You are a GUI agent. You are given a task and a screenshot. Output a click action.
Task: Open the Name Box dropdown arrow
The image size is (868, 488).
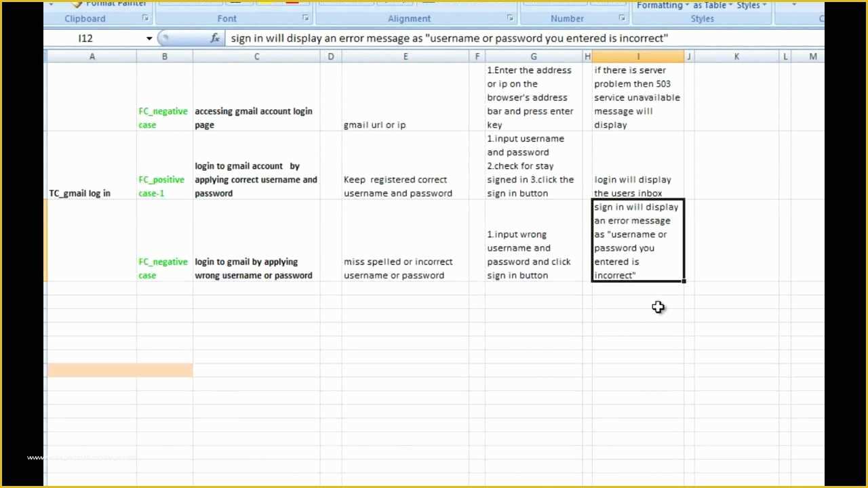149,38
